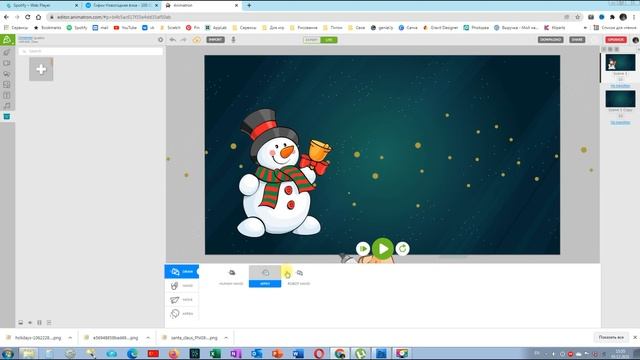The width and height of the screenshot is (640, 360).
Task: Click the large green Play button
Action: point(382,248)
